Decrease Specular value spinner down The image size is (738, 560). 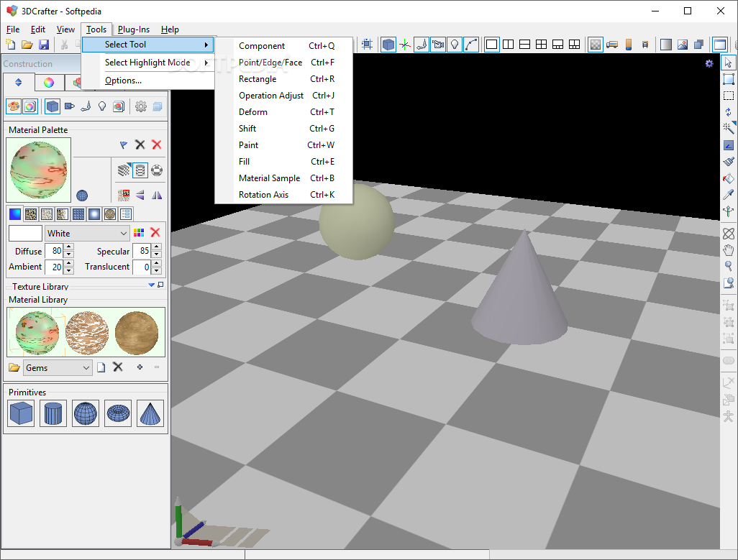click(x=157, y=254)
